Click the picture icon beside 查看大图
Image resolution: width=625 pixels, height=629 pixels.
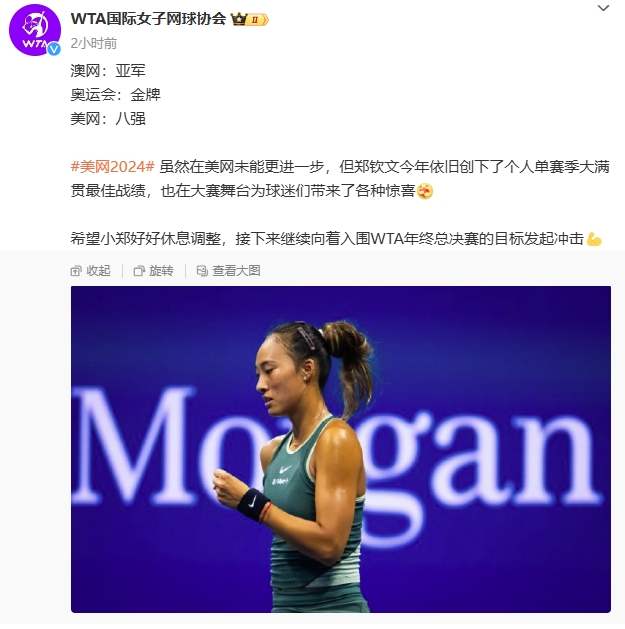coord(202,271)
